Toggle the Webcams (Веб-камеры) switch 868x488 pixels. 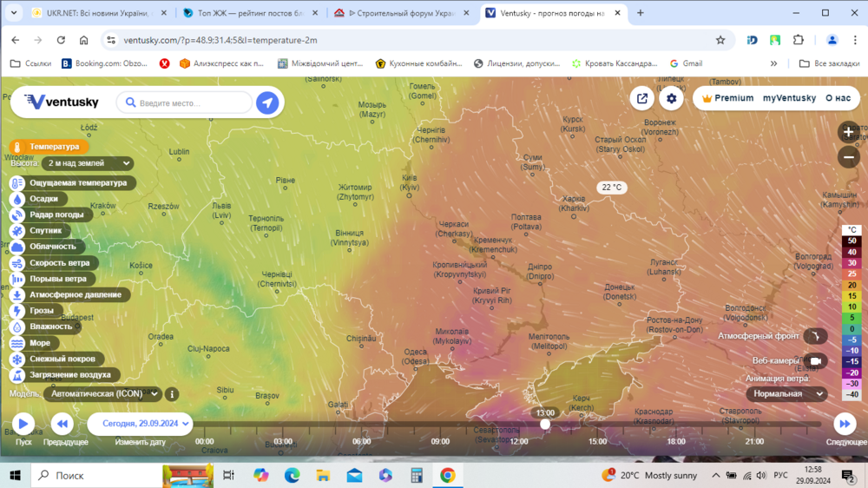tap(815, 360)
